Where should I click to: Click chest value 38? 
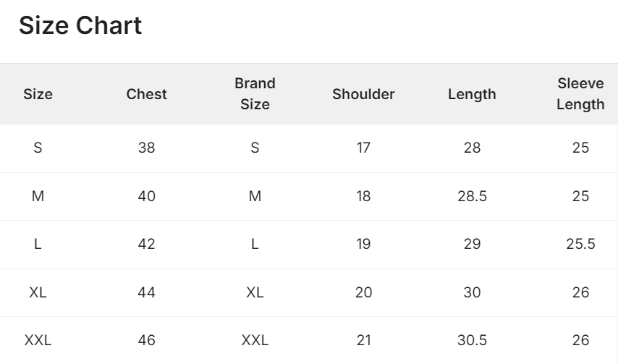pos(147,148)
